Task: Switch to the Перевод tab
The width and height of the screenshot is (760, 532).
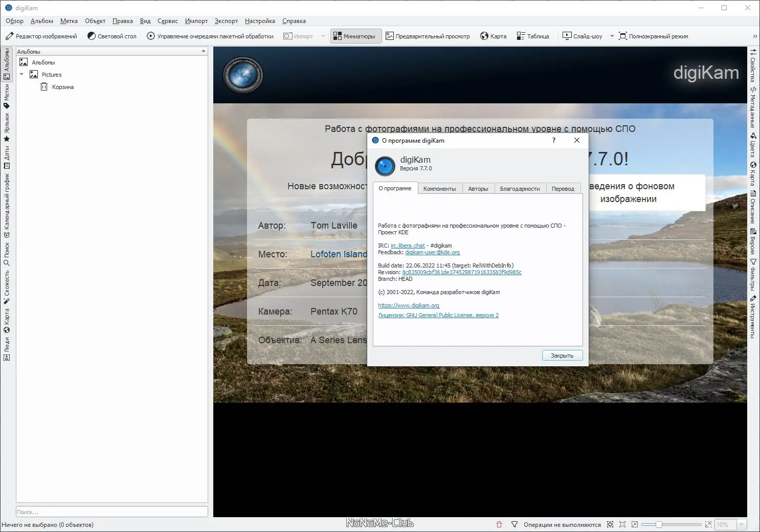Action: click(563, 189)
